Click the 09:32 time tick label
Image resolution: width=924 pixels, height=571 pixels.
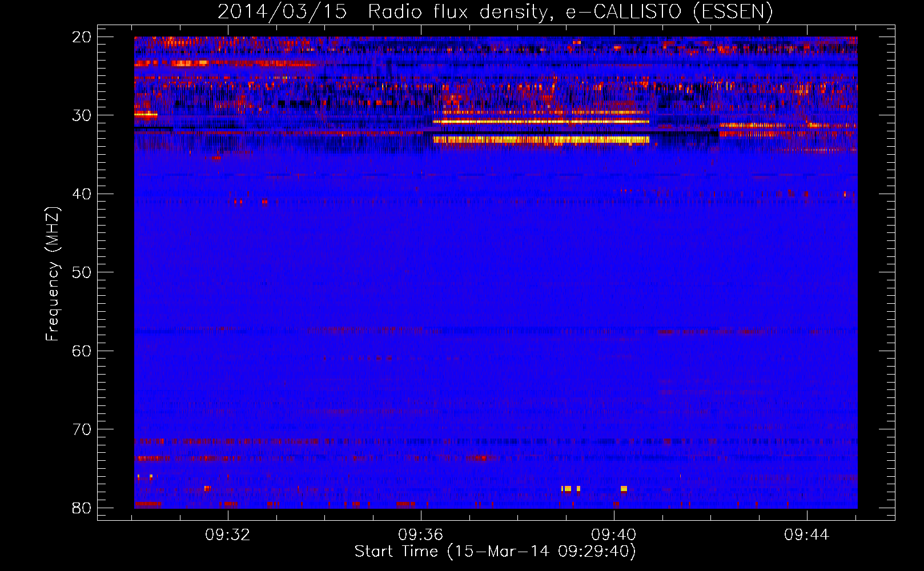228,535
